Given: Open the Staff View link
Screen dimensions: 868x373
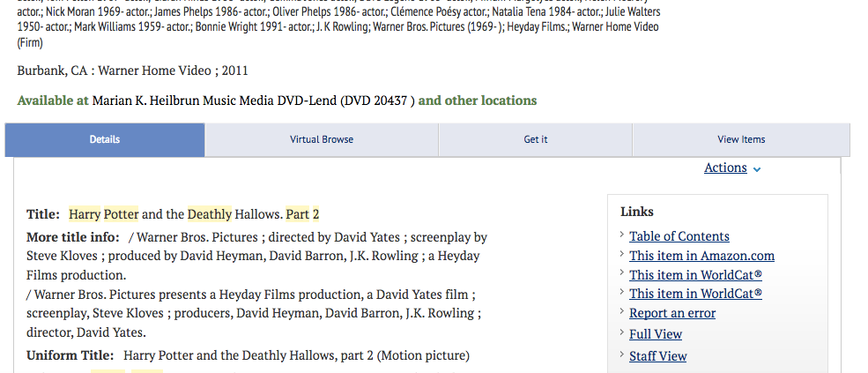Looking at the screenshot, I should [657, 356].
